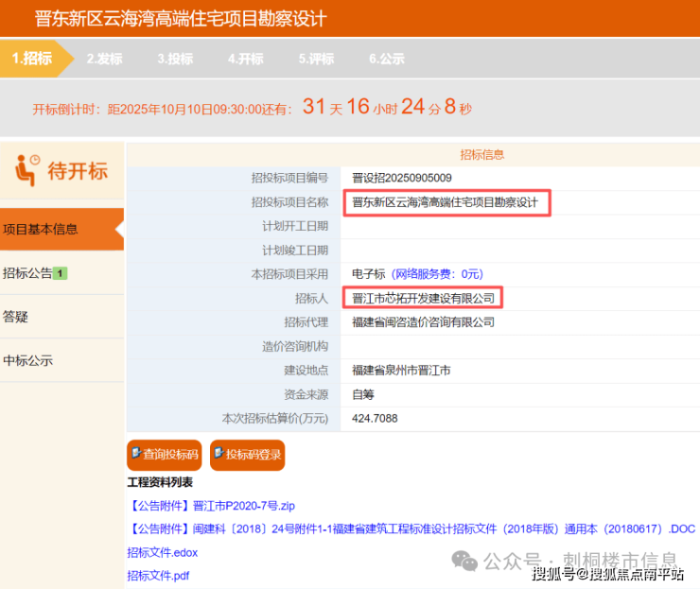Click the document icon on 投标码登录
700x589 pixels.
(x=219, y=454)
